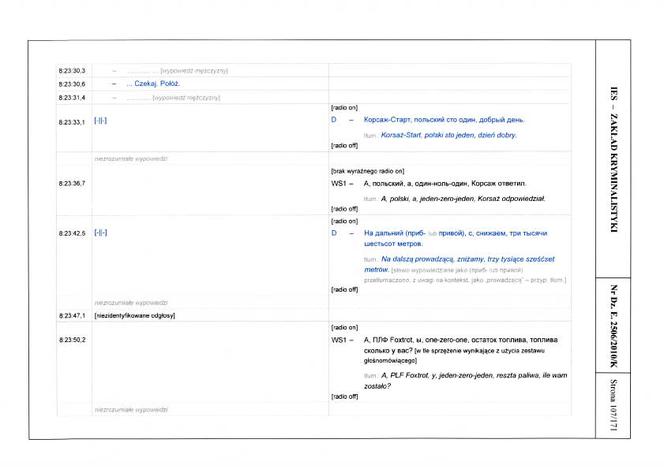Image resolution: width=664 pixels, height=469 pixels.
Task: Select the text 'Czekaj. Połóż.'
Action: click(157, 84)
